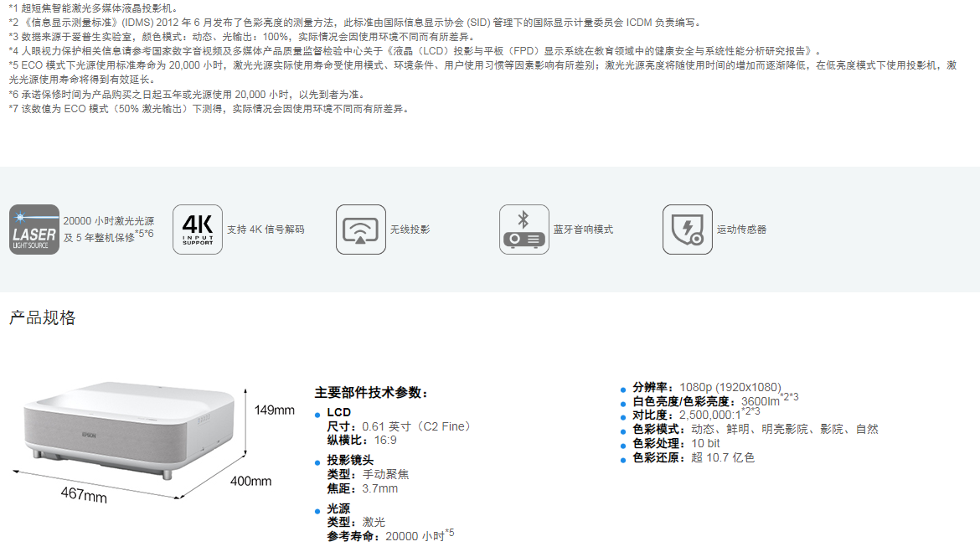Click the 蓝牙音响模式 feature label

click(583, 230)
